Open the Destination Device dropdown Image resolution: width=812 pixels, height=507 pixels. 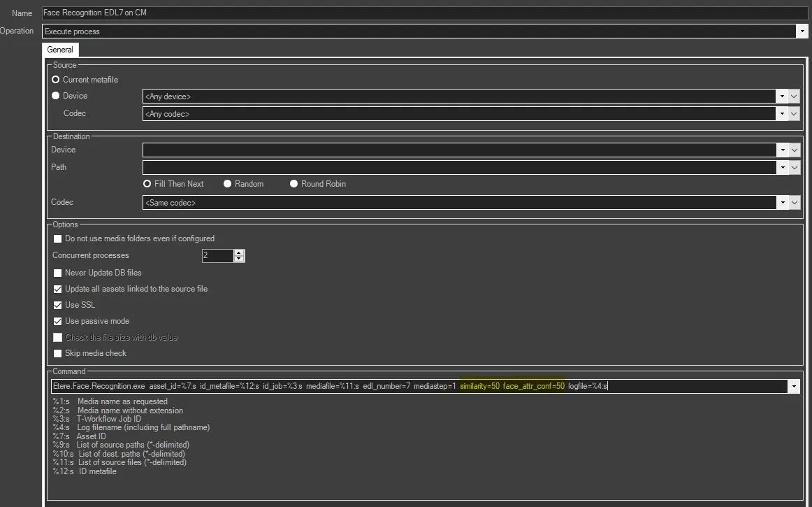(x=781, y=150)
